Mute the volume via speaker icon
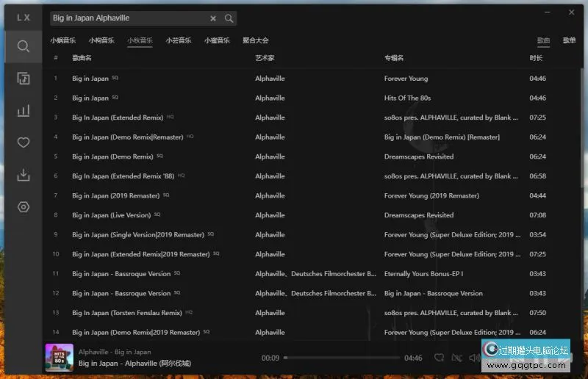This screenshot has width=588, height=379. [x=474, y=358]
